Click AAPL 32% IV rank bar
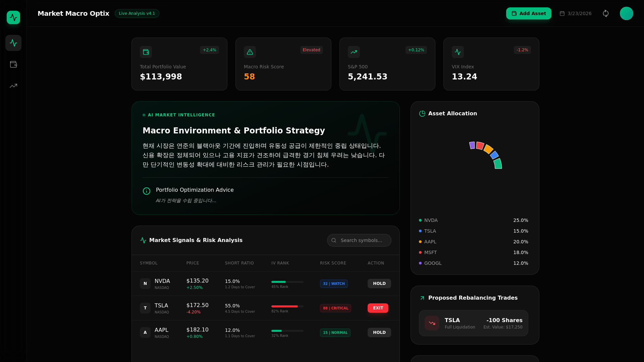The height and width of the screenshot is (362, 644). tap(287, 331)
